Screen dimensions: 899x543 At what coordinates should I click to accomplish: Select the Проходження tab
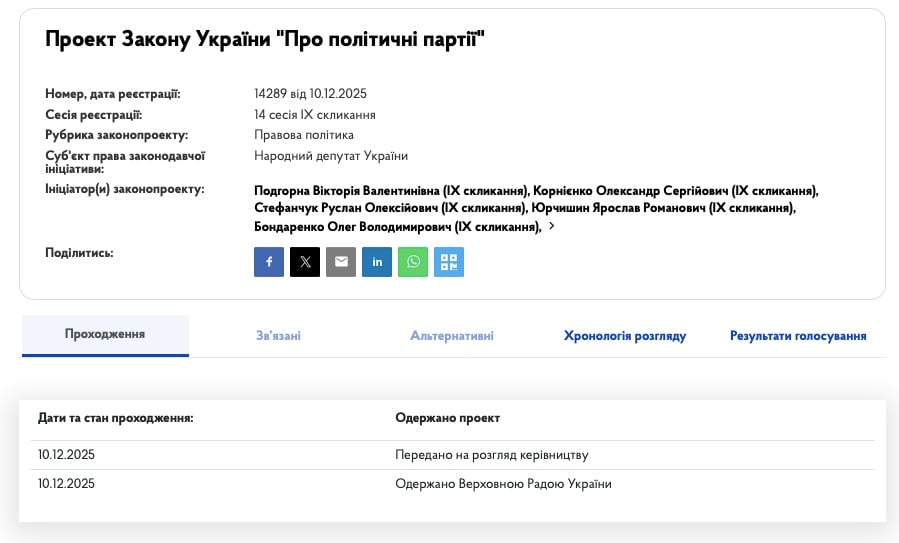[x=105, y=335]
